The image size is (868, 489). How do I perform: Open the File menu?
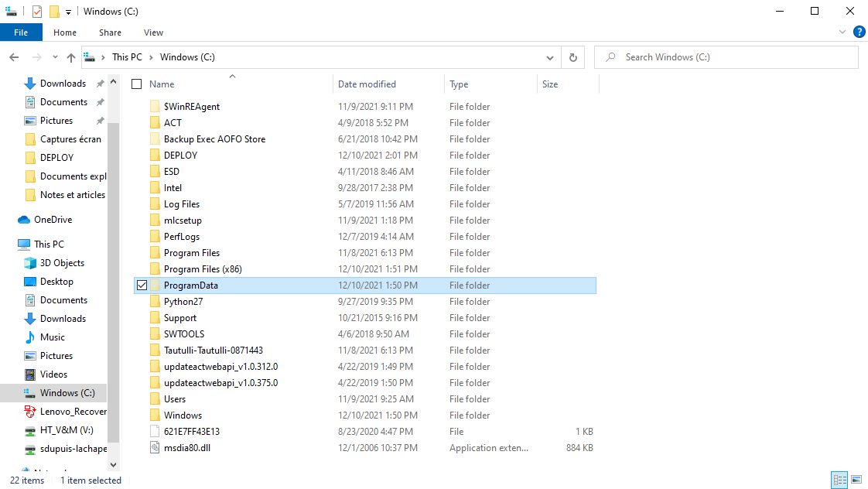pos(21,32)
